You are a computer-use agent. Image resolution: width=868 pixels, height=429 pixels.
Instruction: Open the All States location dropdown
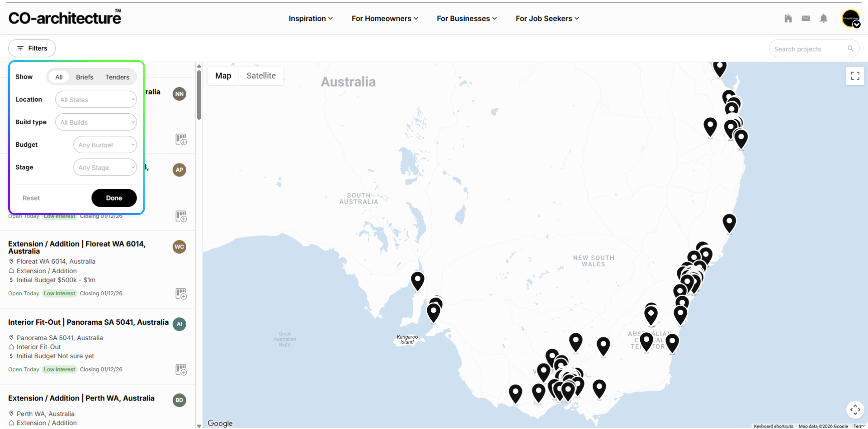(96, 99)
